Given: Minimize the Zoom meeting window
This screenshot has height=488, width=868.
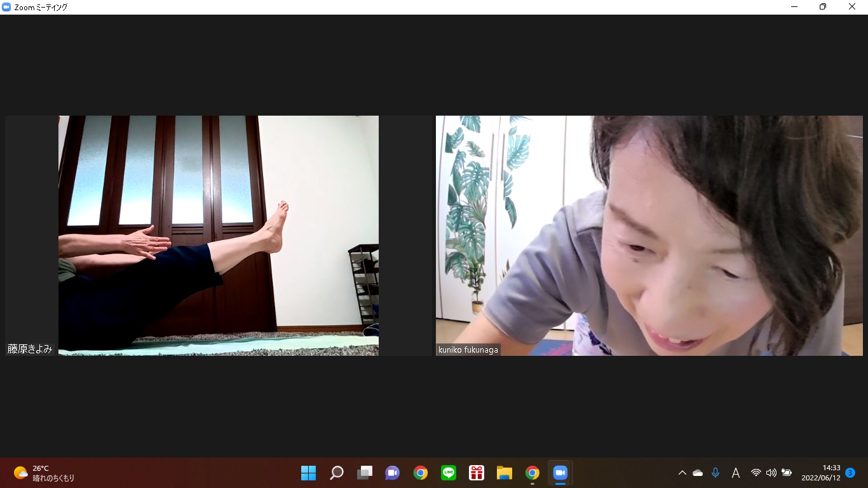Looking at the screenshot, I should pyautogui.click(x=794, y=7).
